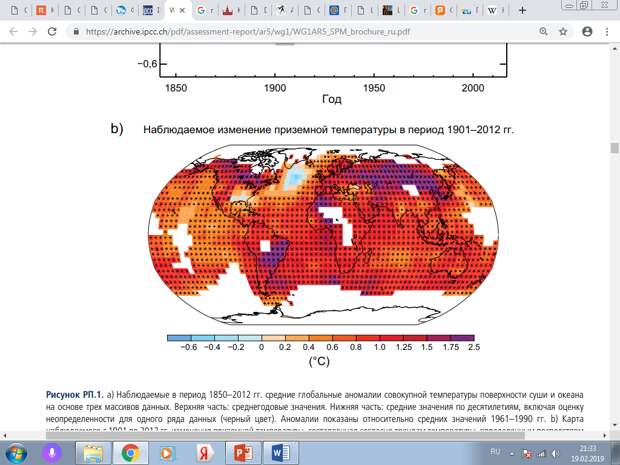The width and height of the screenshot is (620, 465).
Task: Click the leftmost blue legend swatch near −0.6
Action: [x=179, y=338]
